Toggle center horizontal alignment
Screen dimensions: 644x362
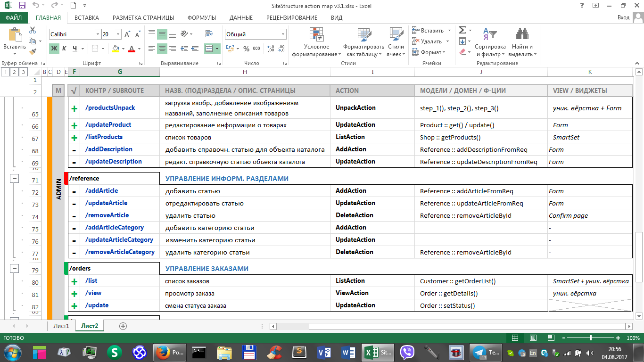click(162, 49)
